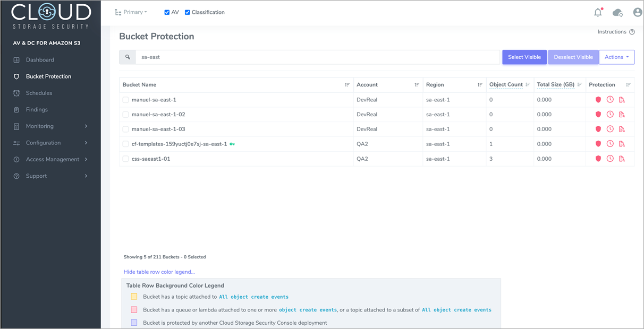Viewport: 644px width, 329px height.
Task: Open the scan report icon for manuel-sa-east-1-02
Action: coord(622,114)
